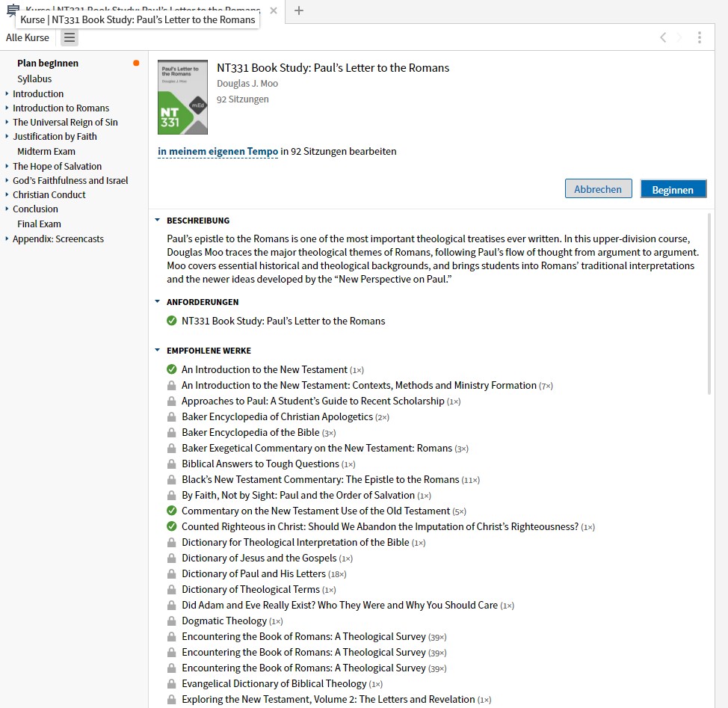Collapse the BESCHREIBUNG section

pos(158,220)
